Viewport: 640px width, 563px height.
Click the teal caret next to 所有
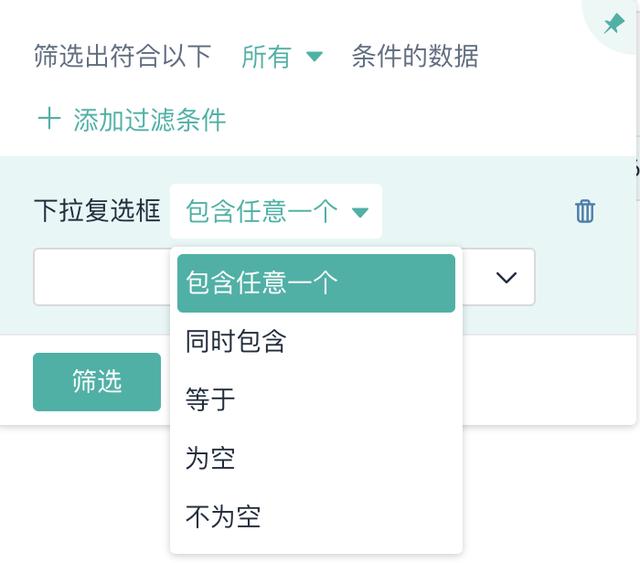[314, 57]
